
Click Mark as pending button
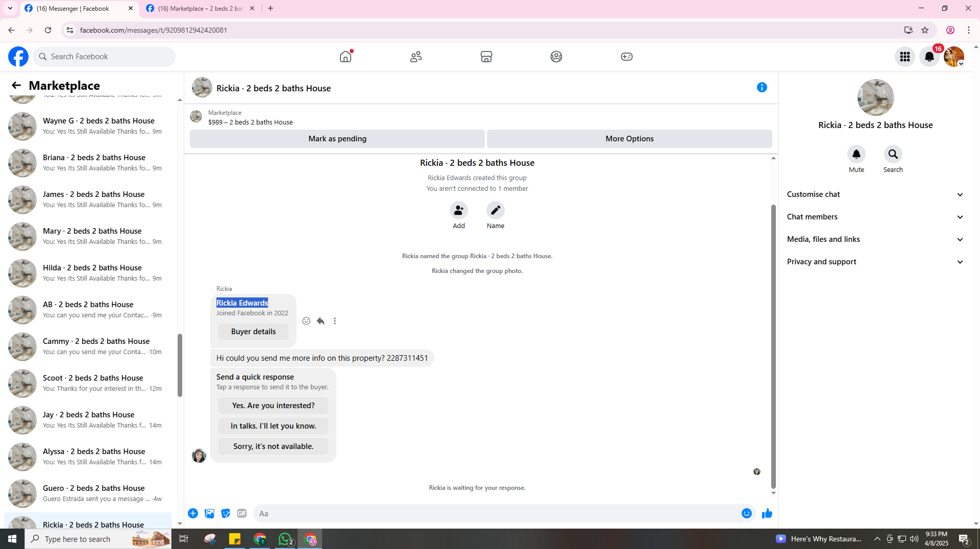(x=337, y=139)
